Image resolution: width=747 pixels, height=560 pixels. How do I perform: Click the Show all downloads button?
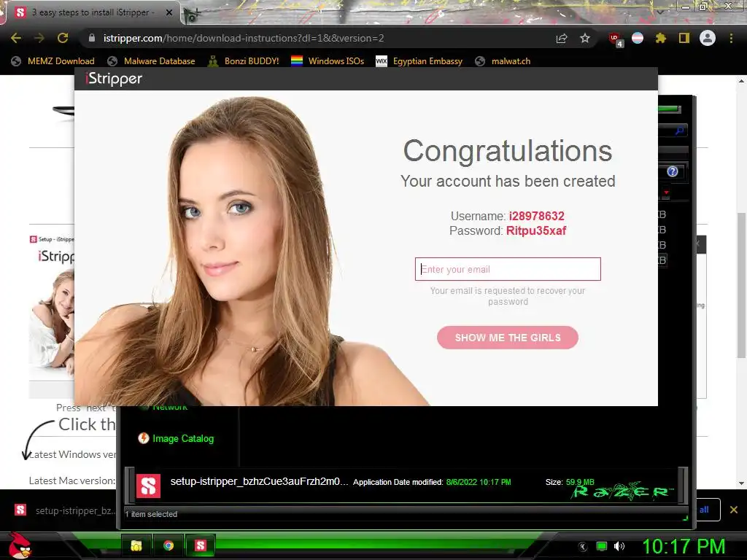click(708, 510)
